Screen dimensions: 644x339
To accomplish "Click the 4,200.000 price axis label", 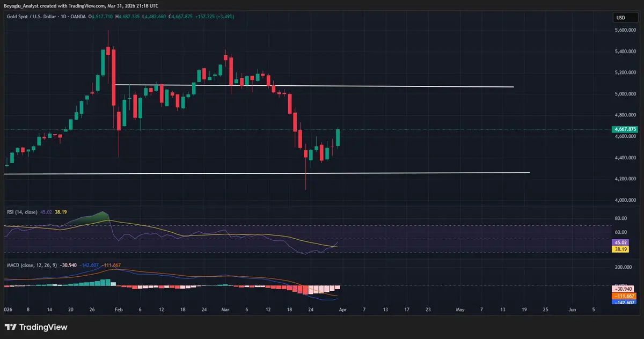I will tap(626, 179).
